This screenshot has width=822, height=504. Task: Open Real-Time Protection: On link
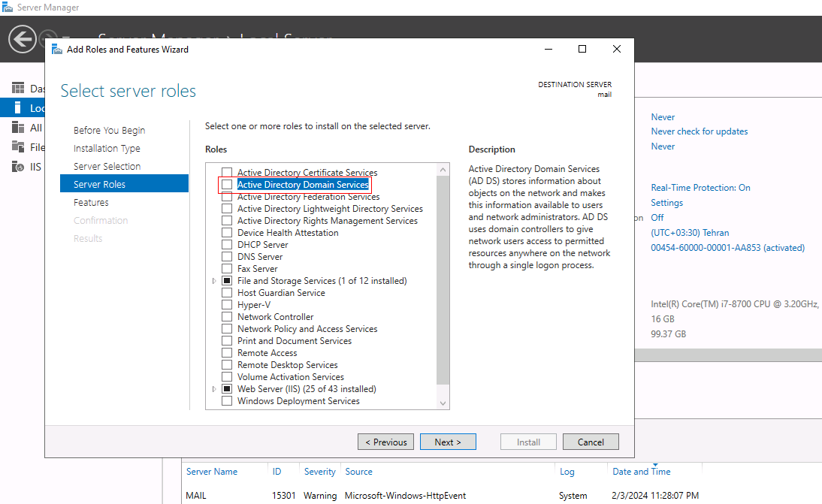coord(700,188)
